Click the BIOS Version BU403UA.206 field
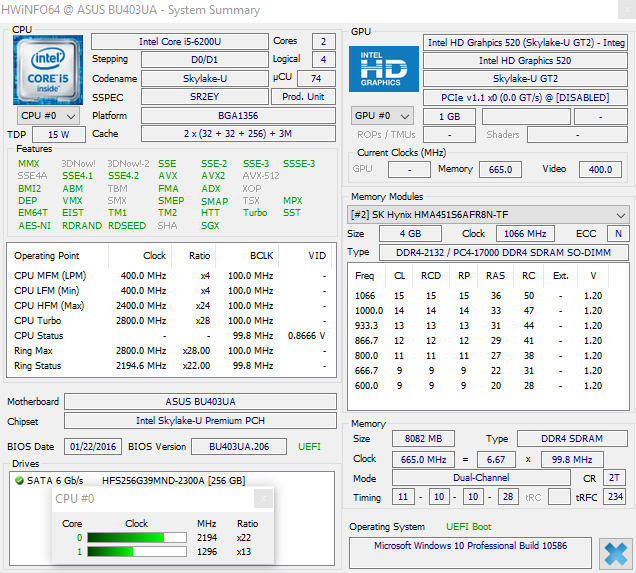The width and height of the screenshot is (636, 573). pos(239,446)
